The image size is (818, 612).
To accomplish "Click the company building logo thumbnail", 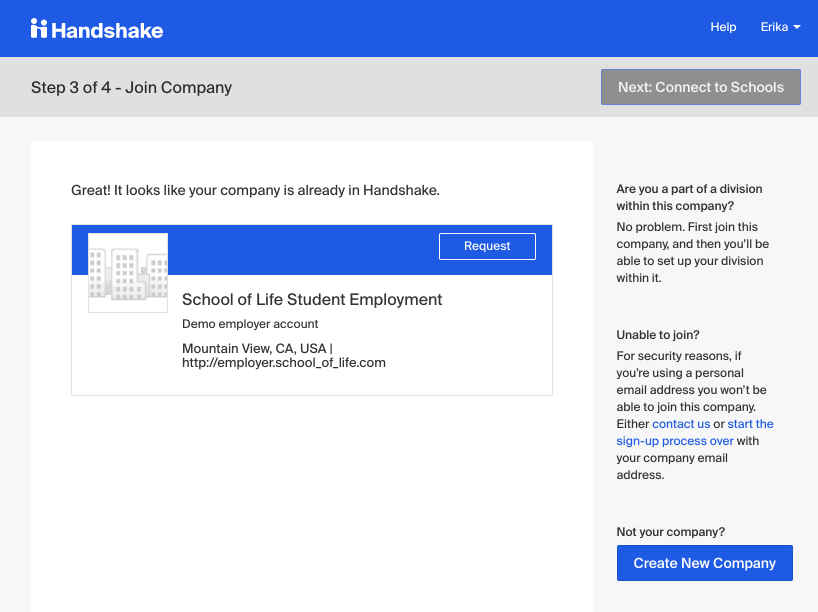I will point(128,273).
